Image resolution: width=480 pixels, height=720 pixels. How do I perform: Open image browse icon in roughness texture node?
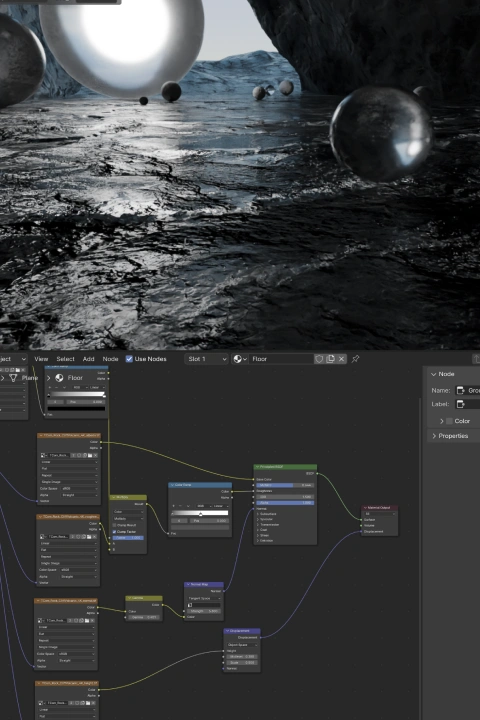click(42, 536)
